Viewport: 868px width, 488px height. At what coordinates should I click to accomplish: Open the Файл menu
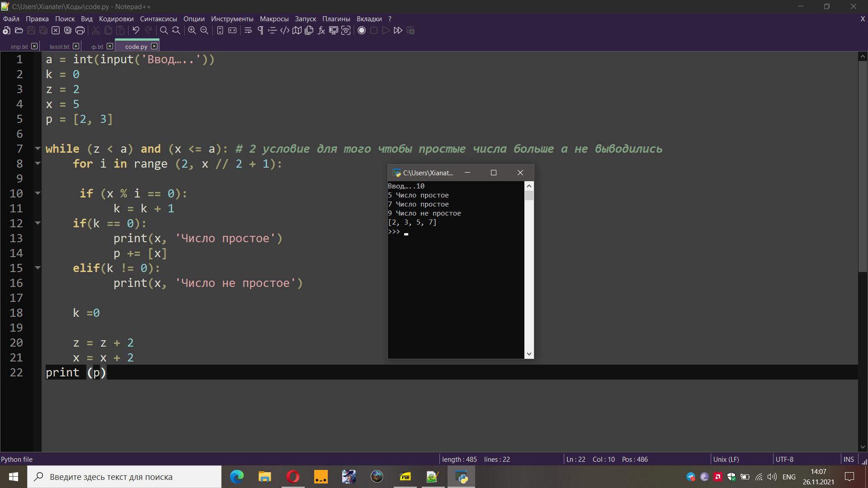point(11,19)
